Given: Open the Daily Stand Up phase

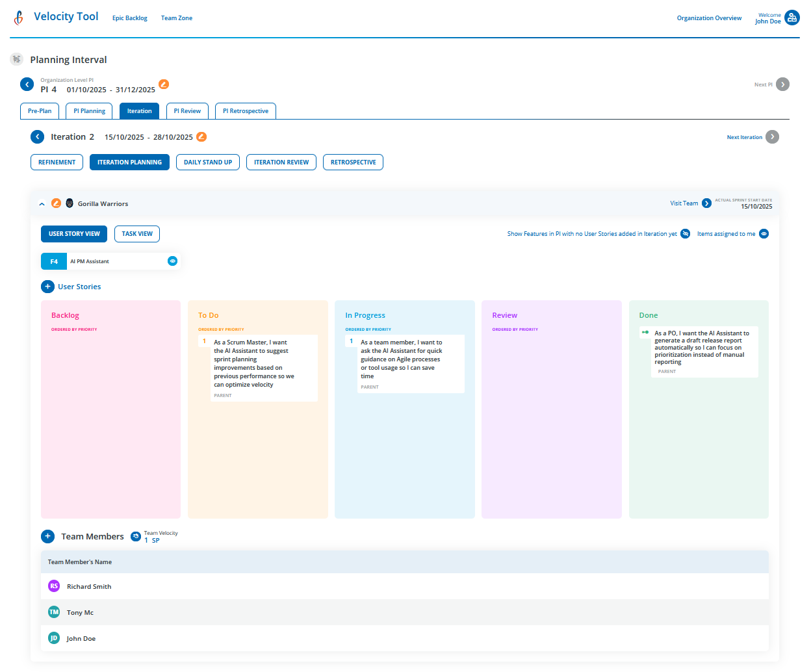Looking at the screenshot, I should (207, 162).
